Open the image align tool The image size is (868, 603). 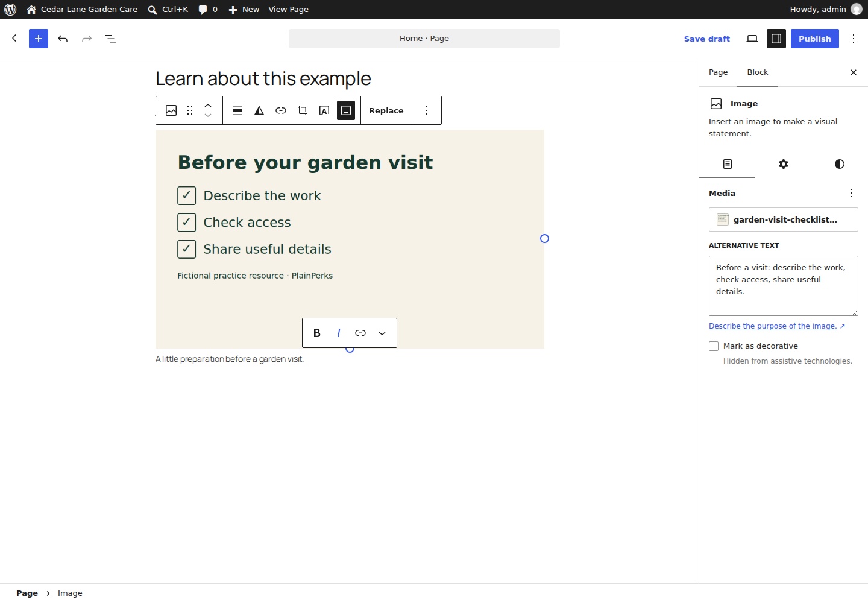click(237, 110)
